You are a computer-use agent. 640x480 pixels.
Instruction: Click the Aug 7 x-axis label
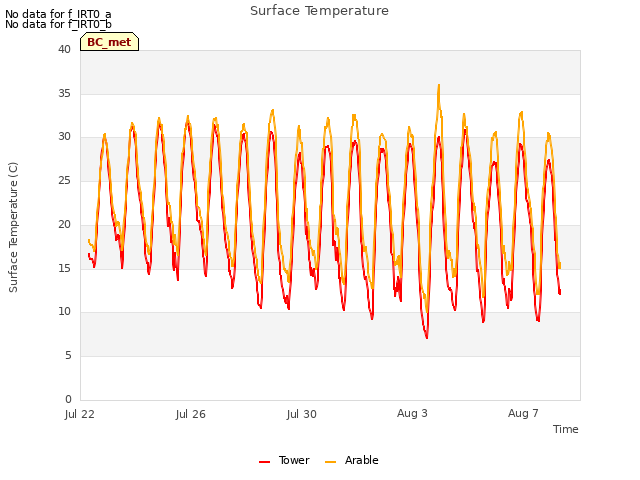pos(523,413)
